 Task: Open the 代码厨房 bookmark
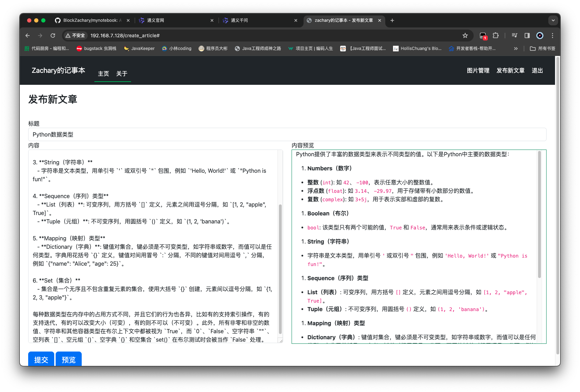point(47,49)
